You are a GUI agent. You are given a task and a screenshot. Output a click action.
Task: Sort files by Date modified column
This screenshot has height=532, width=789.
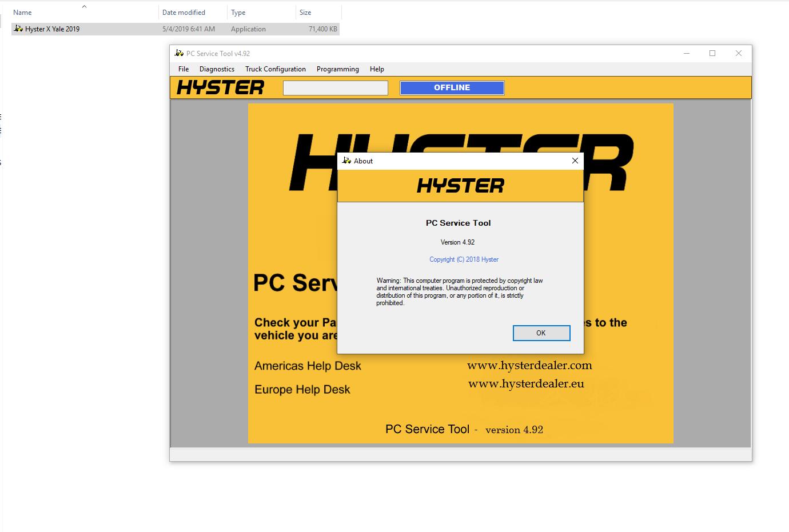click(x=184, y=13)
